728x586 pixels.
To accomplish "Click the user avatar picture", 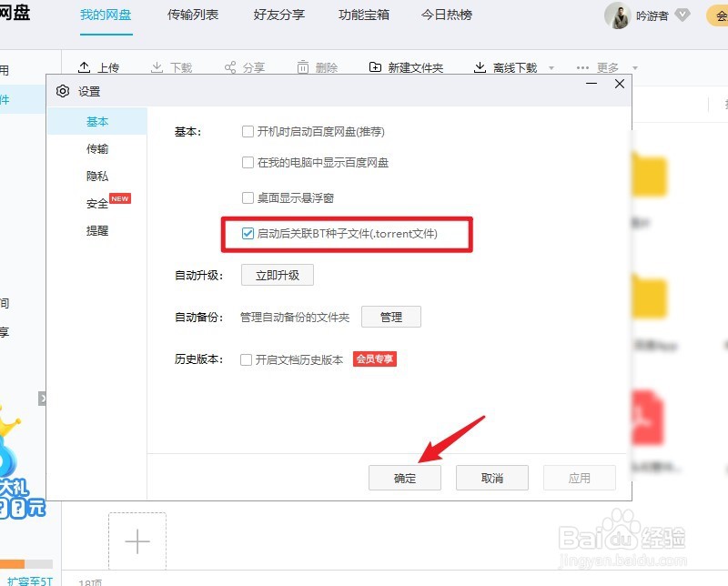I will (x=617, y=15).
